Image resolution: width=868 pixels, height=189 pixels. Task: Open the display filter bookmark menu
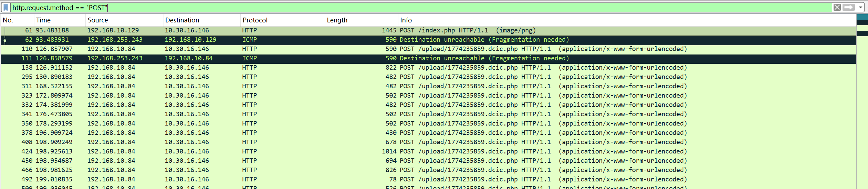(6, 7)
